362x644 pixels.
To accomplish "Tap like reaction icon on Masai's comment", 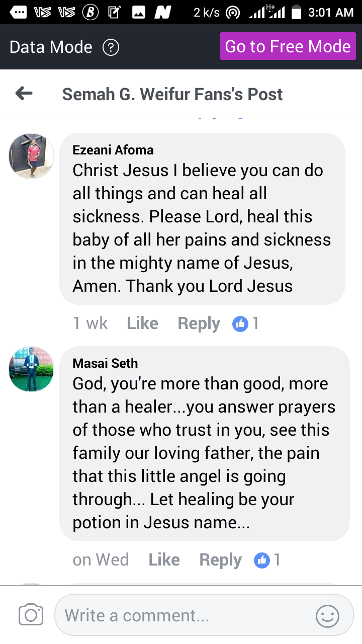I will click(x=262, y=560).
